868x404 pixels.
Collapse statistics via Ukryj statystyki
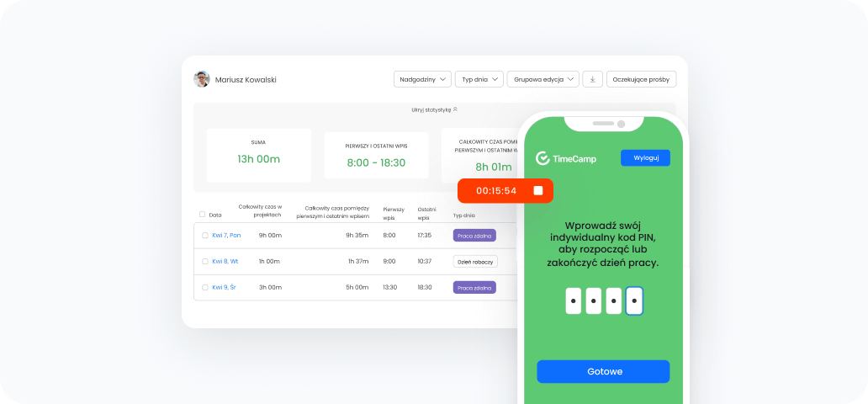(x=431, y=109)
